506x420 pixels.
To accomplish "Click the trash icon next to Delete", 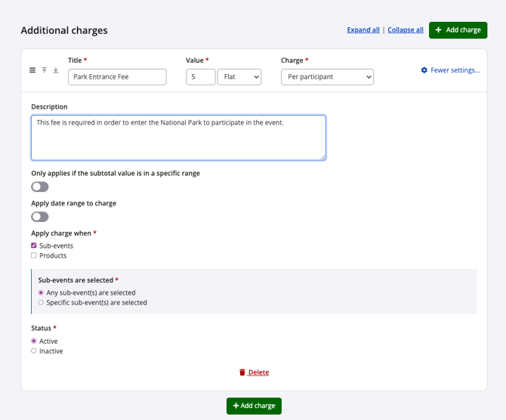I will [242, 372].
